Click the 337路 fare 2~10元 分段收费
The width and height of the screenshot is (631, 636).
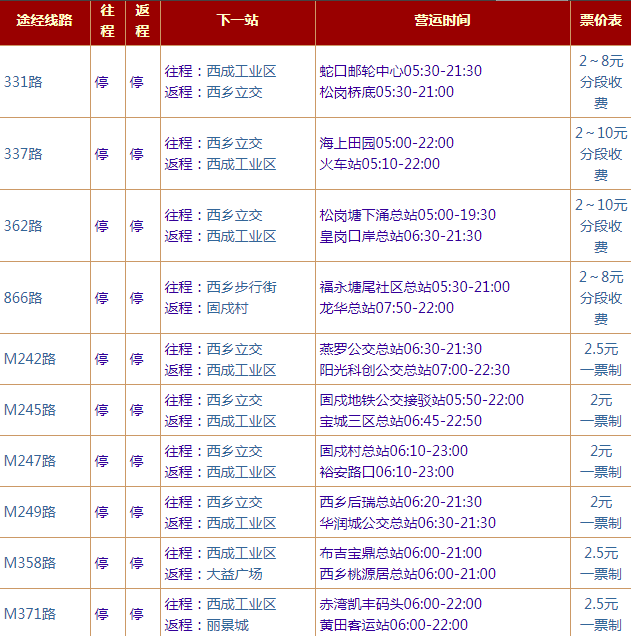click(x=601, y=154)
